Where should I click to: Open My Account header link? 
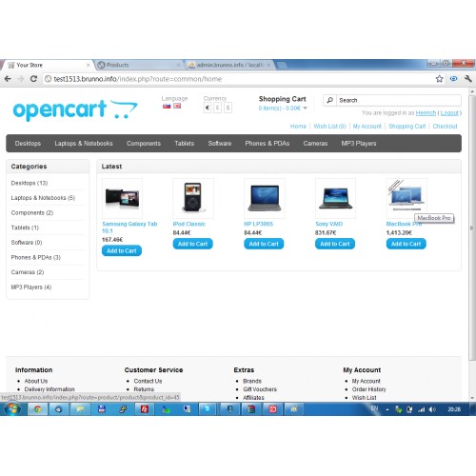click(x=367, y=127)
